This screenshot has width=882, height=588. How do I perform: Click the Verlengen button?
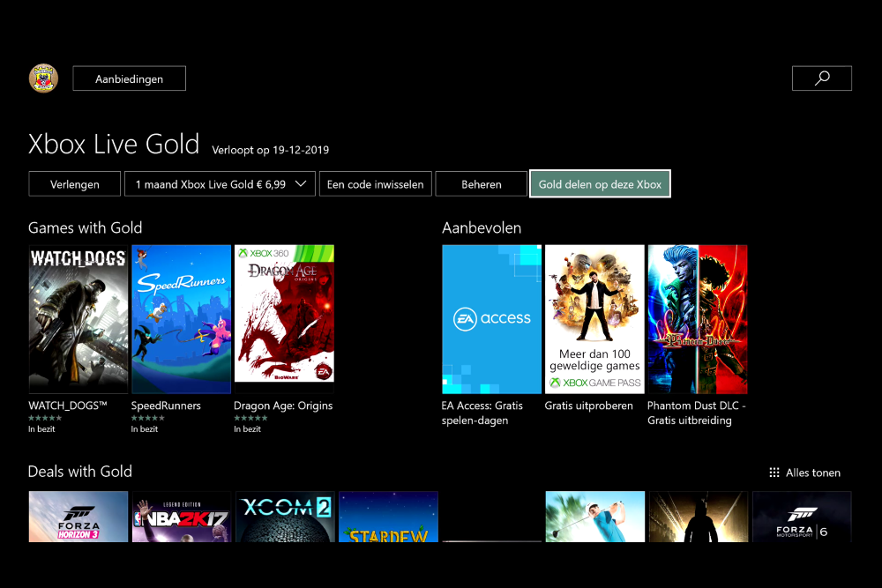[x=74, y=184]
